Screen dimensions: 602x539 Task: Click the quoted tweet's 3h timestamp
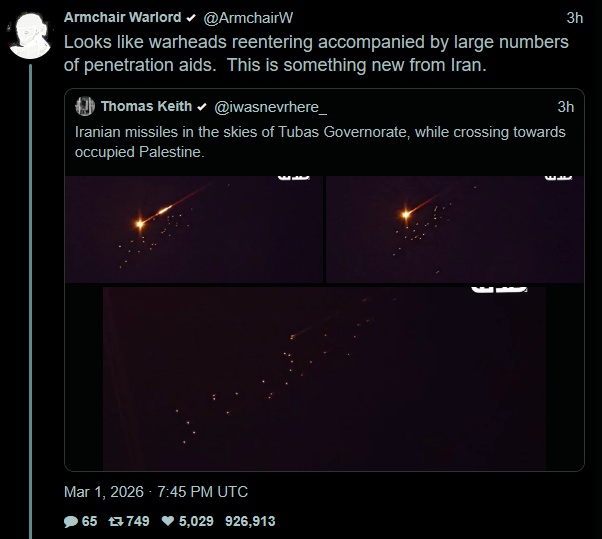[x=565, y=107]
